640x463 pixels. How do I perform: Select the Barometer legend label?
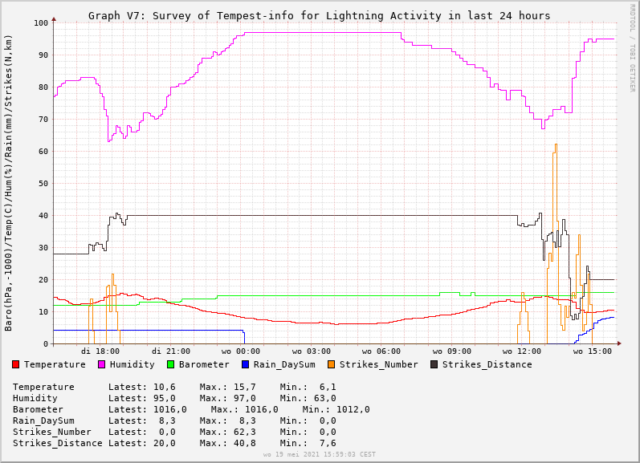(x=204, y=364)
